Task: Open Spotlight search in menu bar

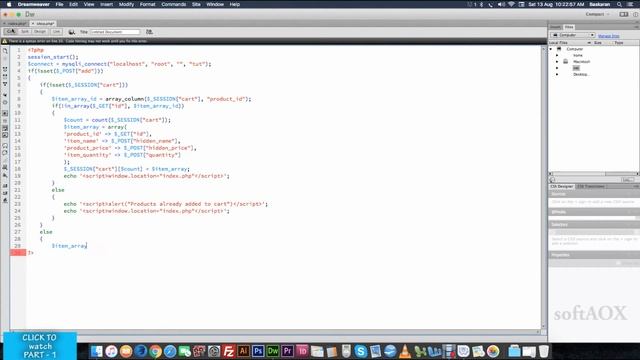Action: click(619, 4)
